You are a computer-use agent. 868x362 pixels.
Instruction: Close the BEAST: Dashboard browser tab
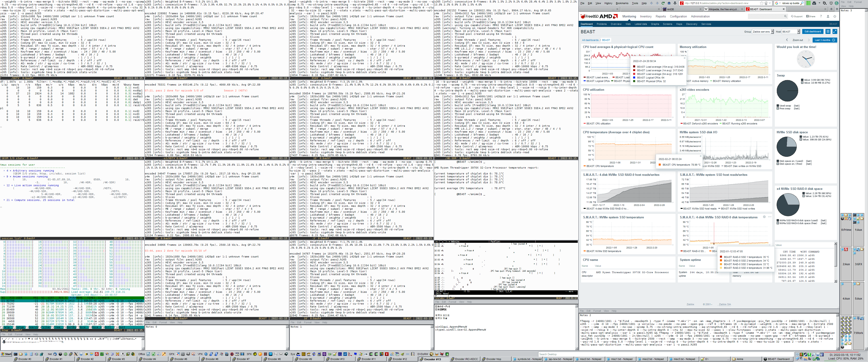tap(784, 9)
